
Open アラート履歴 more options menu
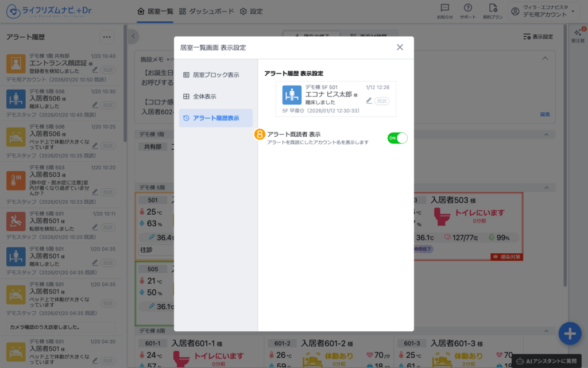click(x=106, y=37)
